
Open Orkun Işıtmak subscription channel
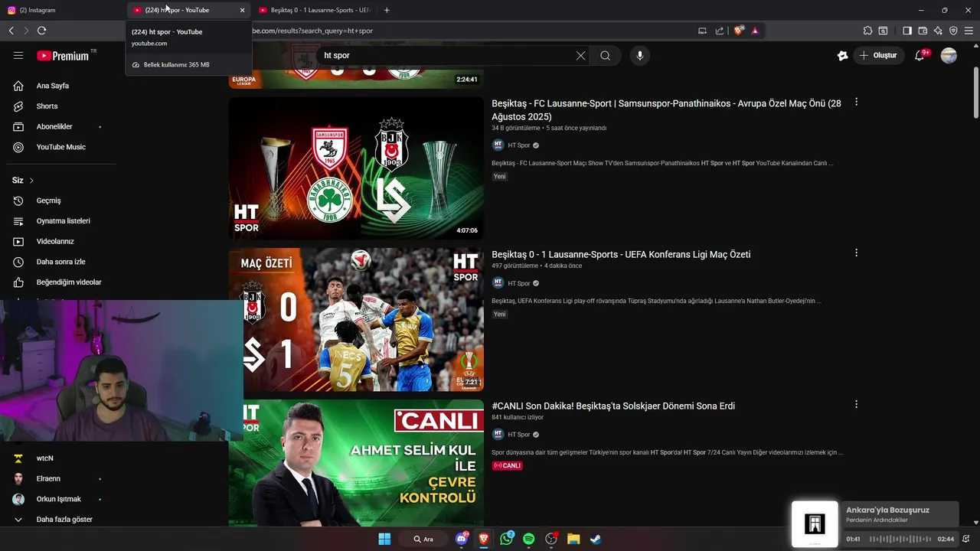point(58,499)
